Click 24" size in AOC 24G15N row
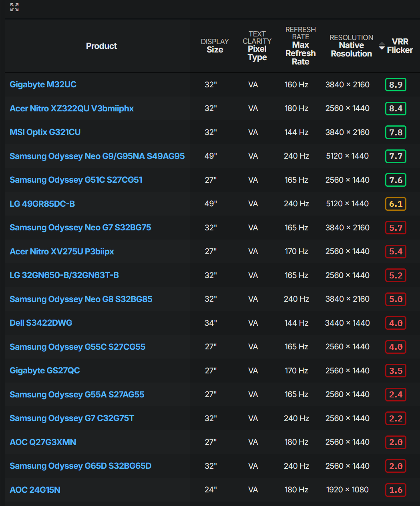Viewport: 420px width, 506px height. (x=211, y=490)
